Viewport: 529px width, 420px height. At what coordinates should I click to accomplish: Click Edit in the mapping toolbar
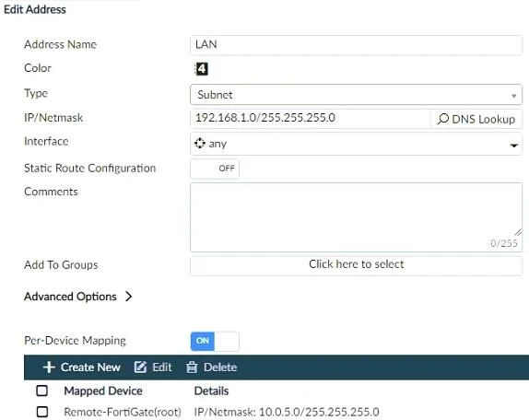pos(153,367)
